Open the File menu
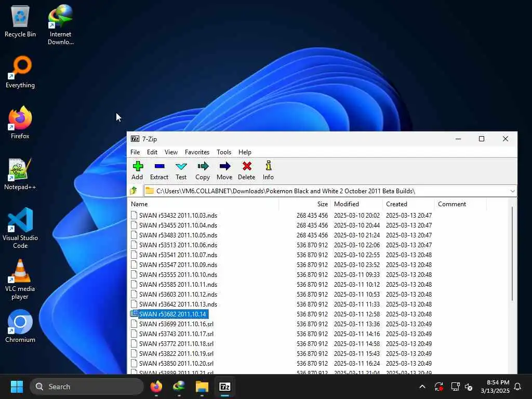The height and width of the screenshot is (399, 532). pyautogui.click(x=135, y=152)
